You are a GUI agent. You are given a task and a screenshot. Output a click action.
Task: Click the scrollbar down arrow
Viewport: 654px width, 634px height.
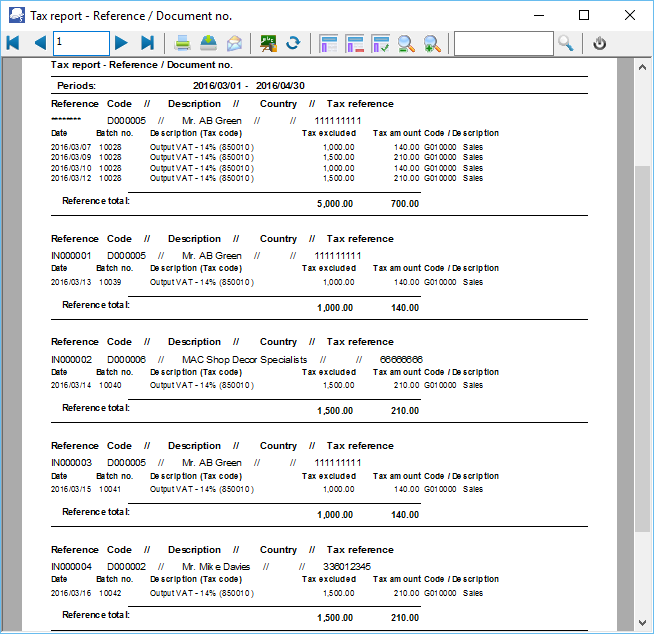pos(644,623)
